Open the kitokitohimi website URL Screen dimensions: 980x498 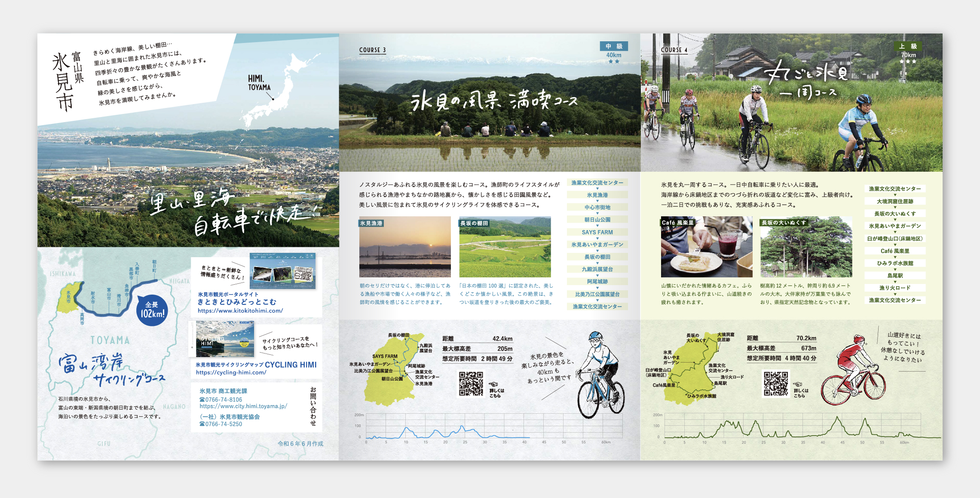pos(240,310)
